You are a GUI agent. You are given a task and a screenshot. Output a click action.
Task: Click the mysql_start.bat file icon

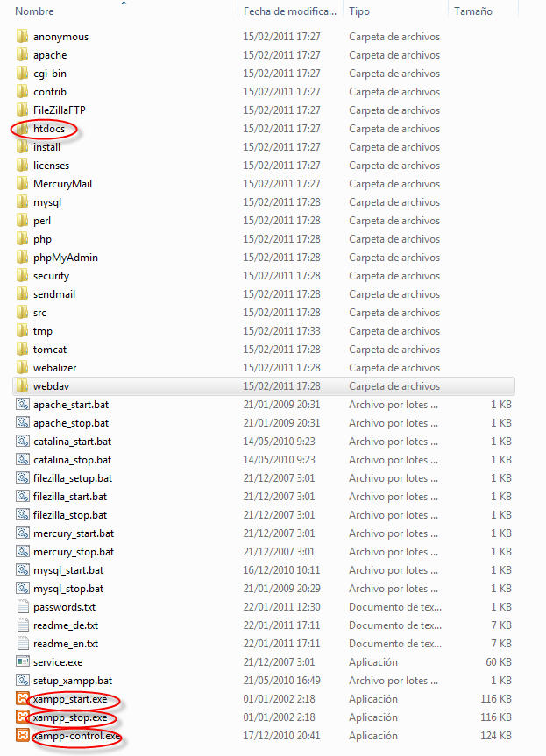[x=23, y=570]
